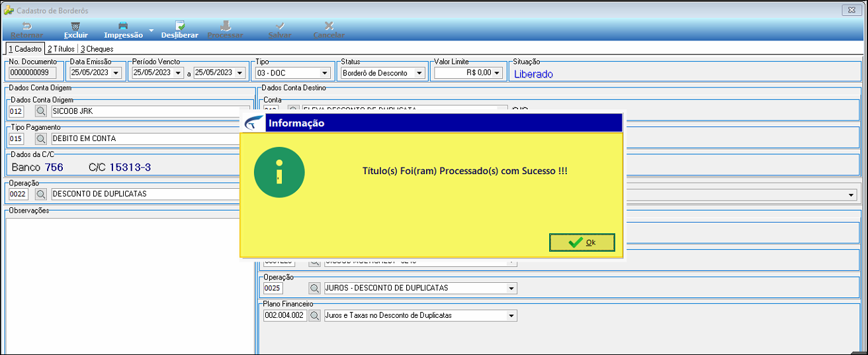The width and height of the screenshot is (868, 355).
Task: Click the Excluir trash icon
Action: pyautogui.click(x=75, y=26)
